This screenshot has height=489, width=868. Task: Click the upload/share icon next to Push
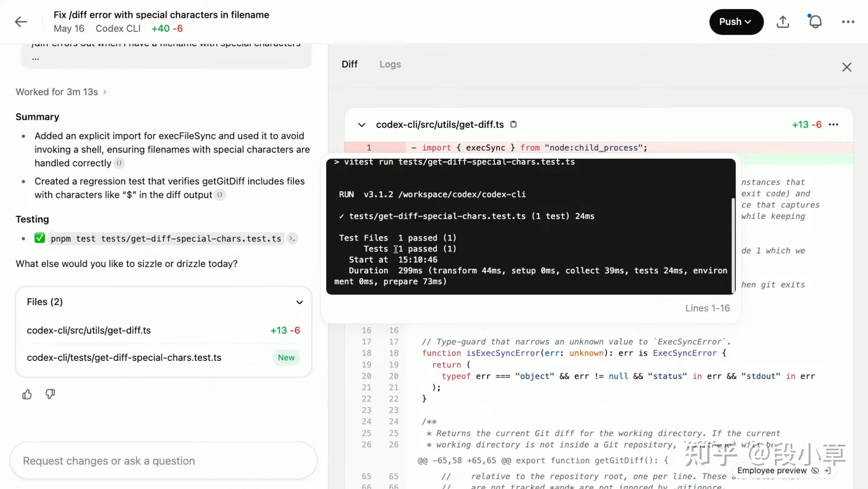783,22
